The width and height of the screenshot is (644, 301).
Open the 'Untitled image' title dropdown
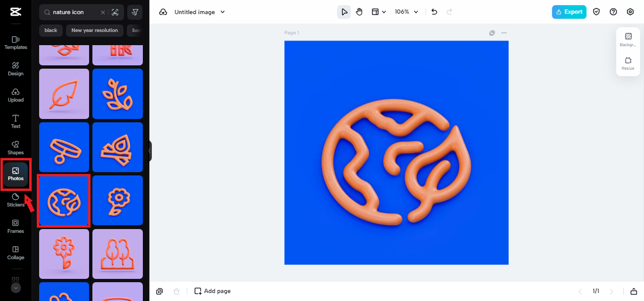coord(200,12)
